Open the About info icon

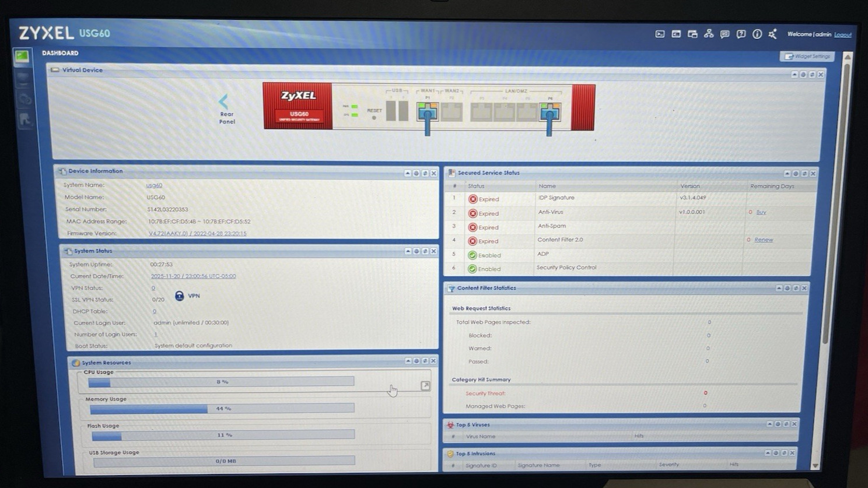click(757, 34)
